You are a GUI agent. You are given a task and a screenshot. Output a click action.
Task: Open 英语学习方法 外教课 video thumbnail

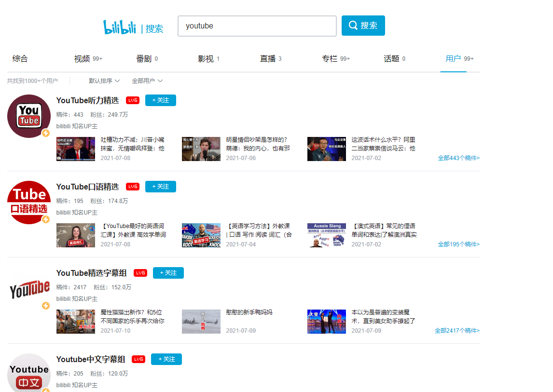click(x=201, y=235)
